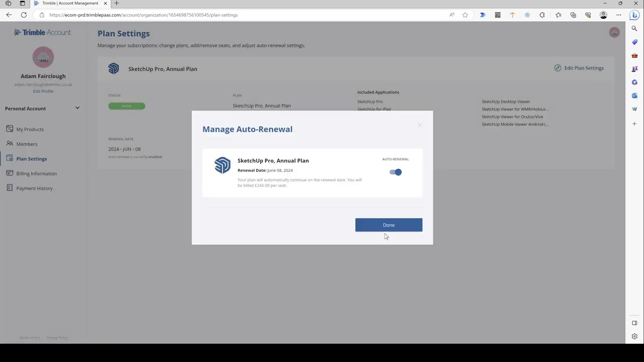Click the Trimble Account logo
The height and width of the screenshot is (362, 644).
pyautogui.click(x=42, y=32)
